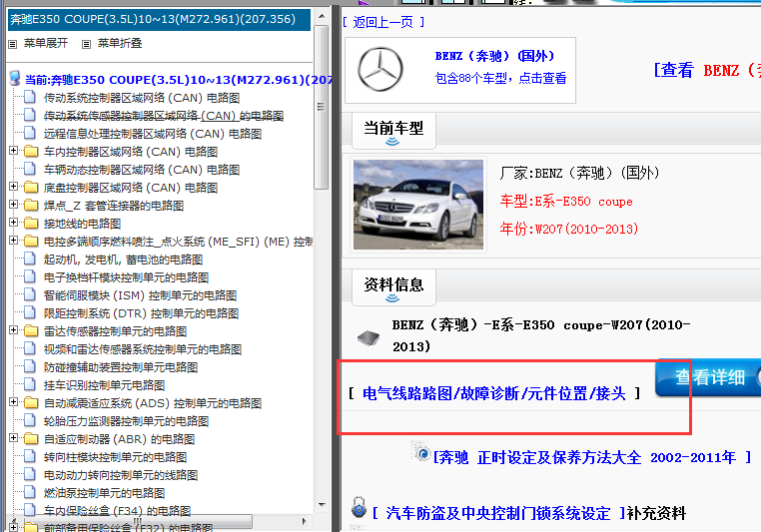761x532 pixels.
Task: Open the 资料信息 tab
Action: pyautogui.click(x=393, y=287)
